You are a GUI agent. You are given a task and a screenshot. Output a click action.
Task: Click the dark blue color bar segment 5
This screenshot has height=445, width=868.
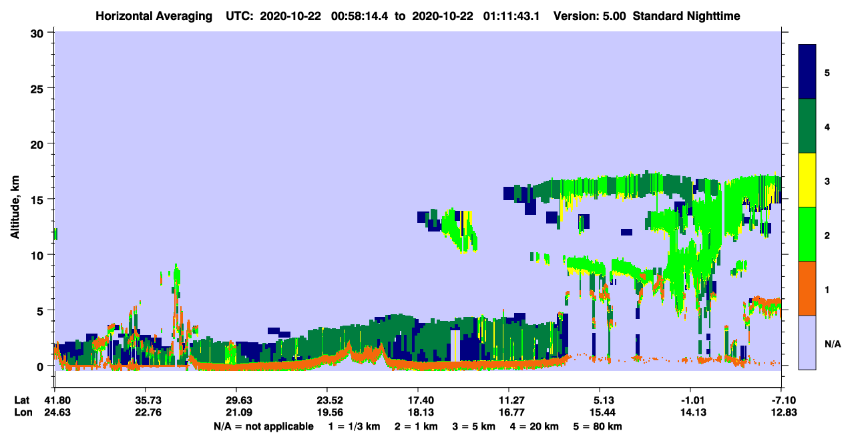point(807,72)
